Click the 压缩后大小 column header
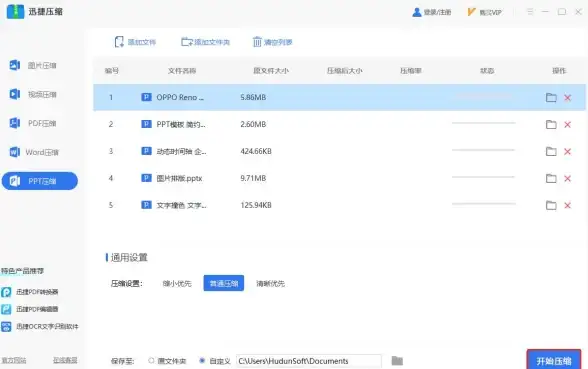 coord(344,71)
